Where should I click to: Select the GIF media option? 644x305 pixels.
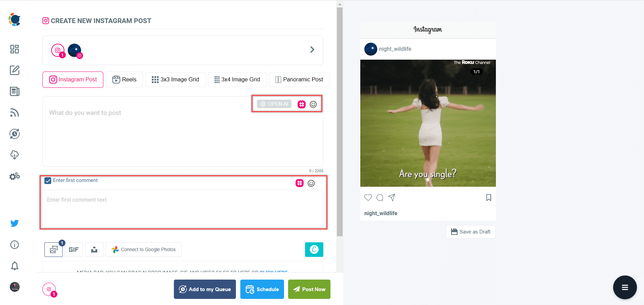point(74,249)
